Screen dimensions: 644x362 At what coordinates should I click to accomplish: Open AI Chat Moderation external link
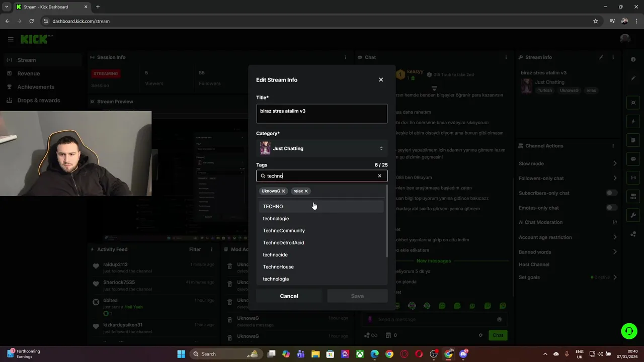(615, 222)
